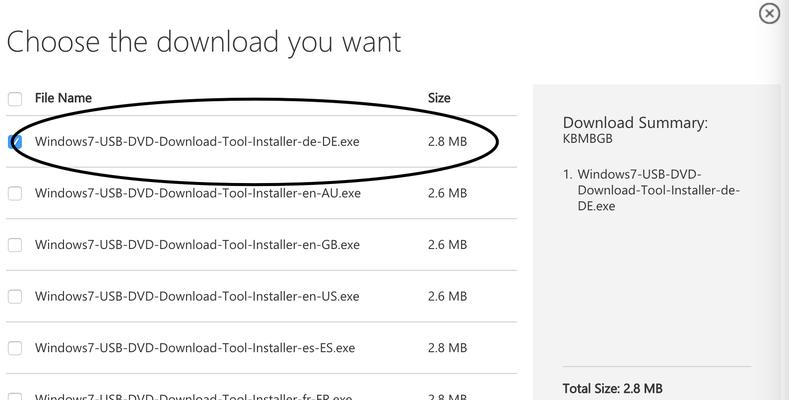Click the Size column header

pyautogui.click(x=439, y=98)
